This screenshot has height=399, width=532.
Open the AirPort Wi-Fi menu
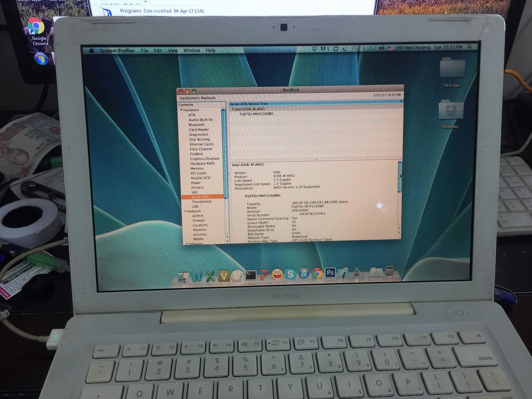click(372, 48)
